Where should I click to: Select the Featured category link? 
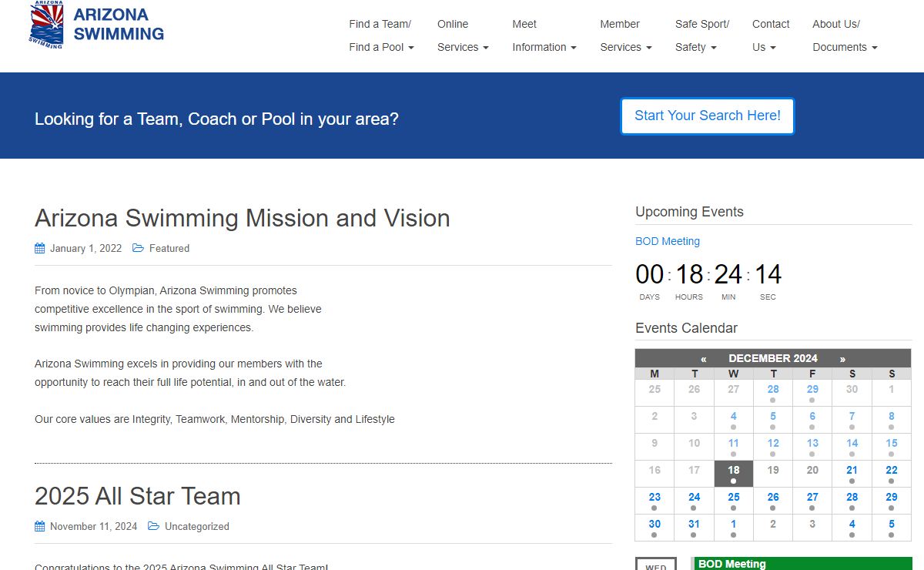169,248
